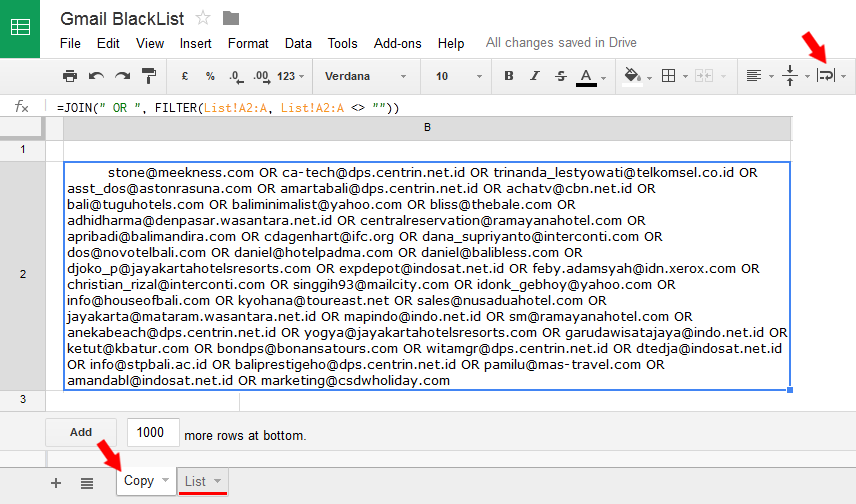Star the Gmail BlackList document

coord(203,18)
